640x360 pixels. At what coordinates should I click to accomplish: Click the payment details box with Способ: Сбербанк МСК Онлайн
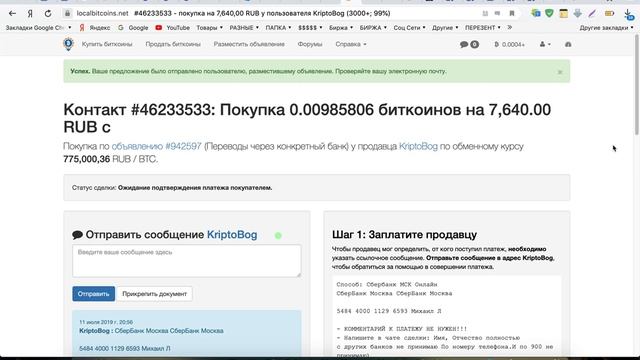447,316
